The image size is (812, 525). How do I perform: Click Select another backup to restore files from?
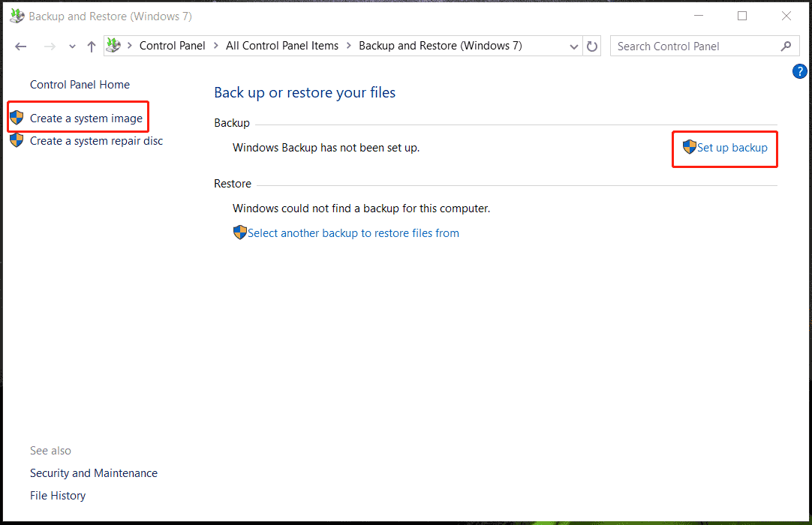point(353,233)
